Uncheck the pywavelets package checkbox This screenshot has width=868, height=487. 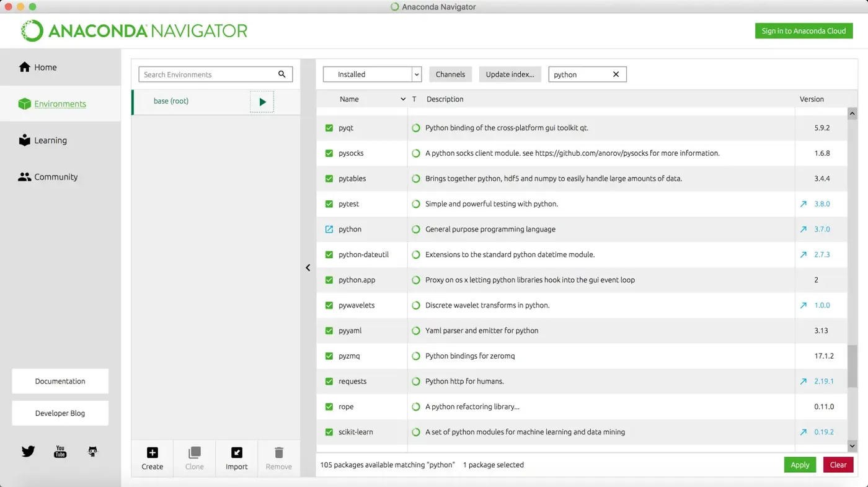pyautogui.click(x=329, y=305)
